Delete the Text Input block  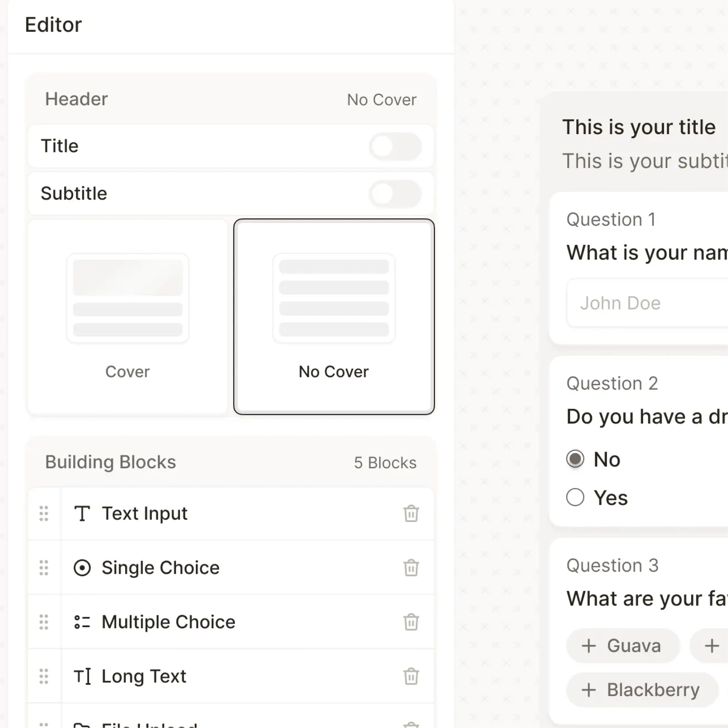pos(411,514)
